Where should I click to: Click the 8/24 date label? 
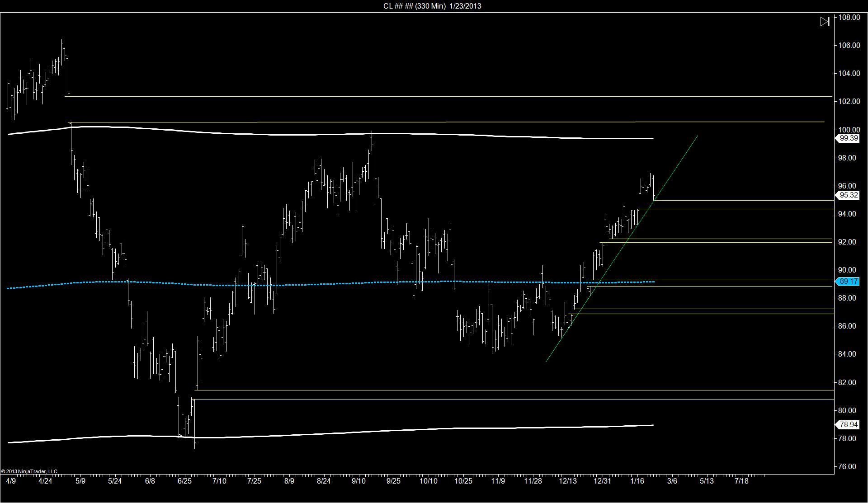[x=324, y=481]
